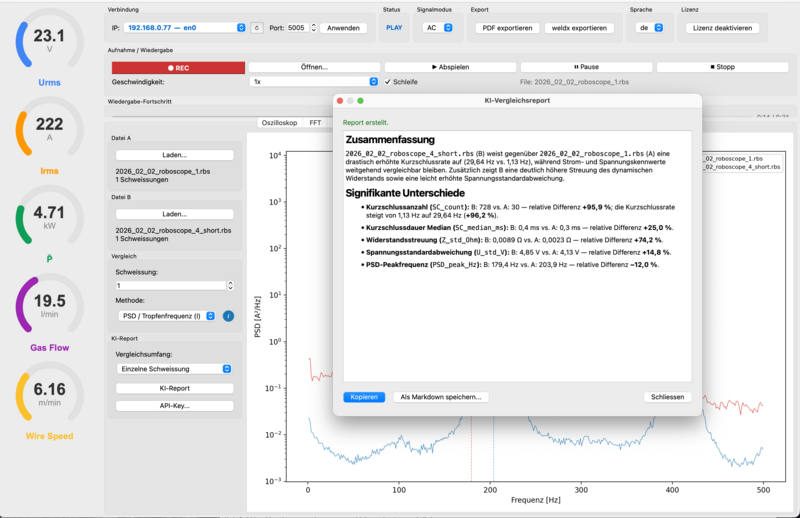
Task: Click the PSD-Peakfrequenz bullet line
Action: coord(510,265)
